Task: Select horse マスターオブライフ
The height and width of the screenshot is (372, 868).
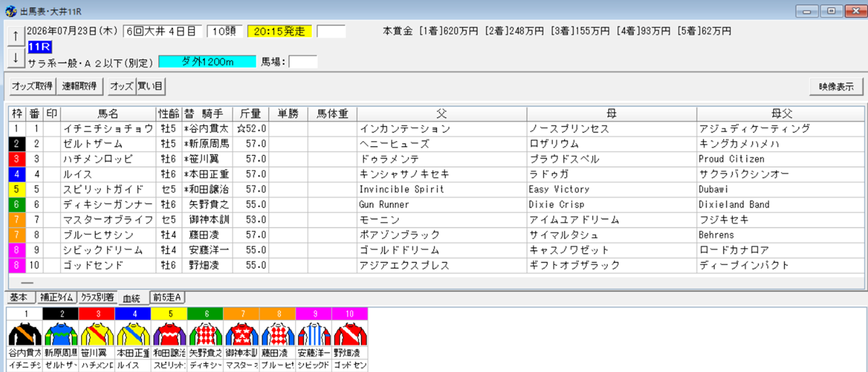Action: click(108, 220)
